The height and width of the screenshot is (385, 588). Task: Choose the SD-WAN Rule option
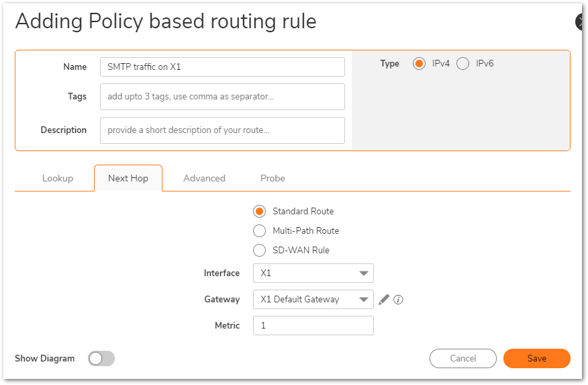coord(259,251)
